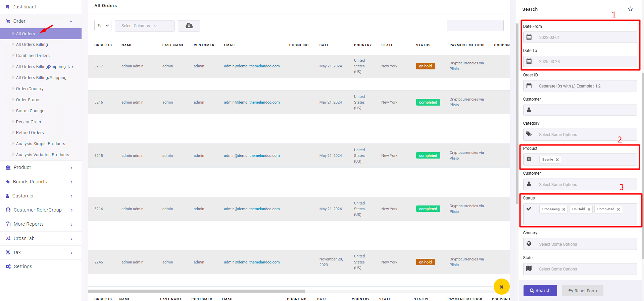Click the calendar icon beside Order ID field
The height and width of the screenshot is (301, 644).
click(x=529, y=86)
